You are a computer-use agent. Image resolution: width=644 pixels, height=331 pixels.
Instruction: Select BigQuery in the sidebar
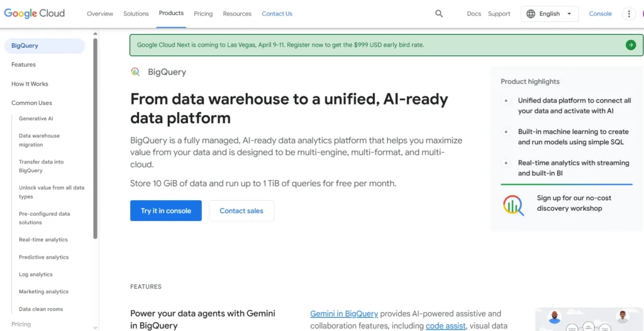[45, 46]
